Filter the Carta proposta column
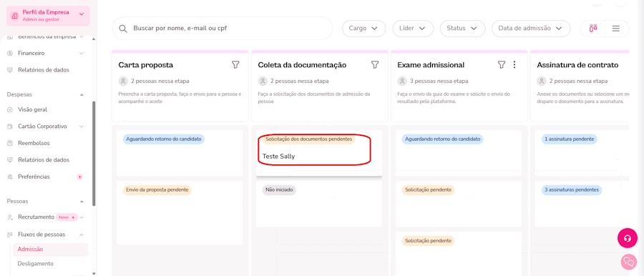Viewport: 644px width, 276px height. pyautogui.click(x=235, y=65)
